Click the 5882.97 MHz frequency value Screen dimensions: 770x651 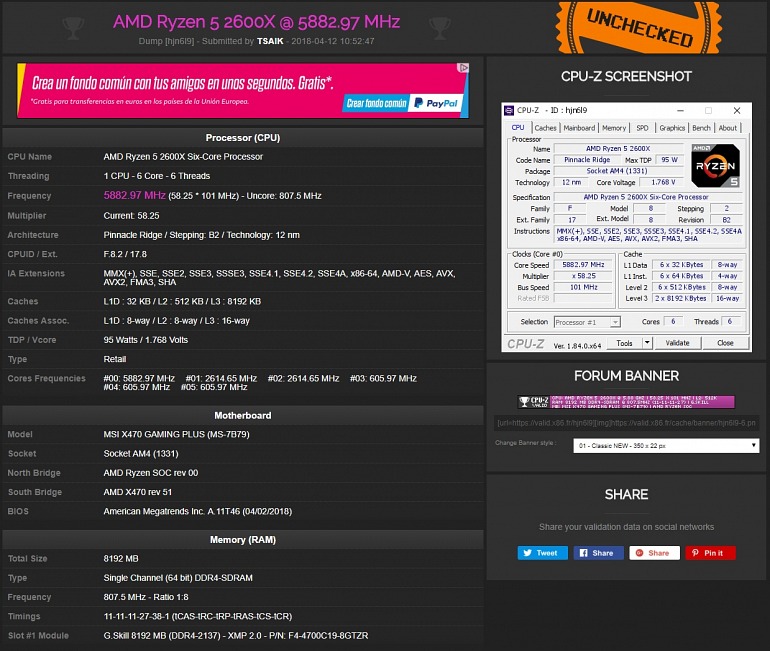point(135,195)
